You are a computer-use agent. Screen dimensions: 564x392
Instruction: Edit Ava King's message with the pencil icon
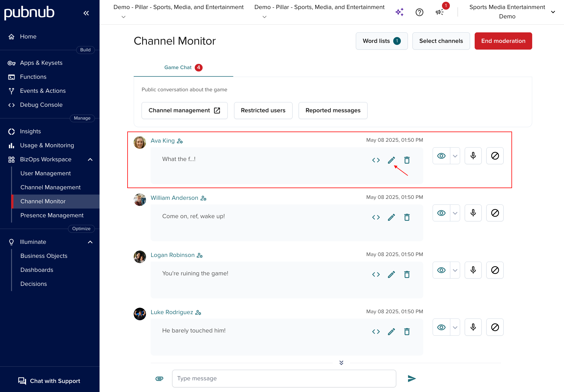(391, 160)
